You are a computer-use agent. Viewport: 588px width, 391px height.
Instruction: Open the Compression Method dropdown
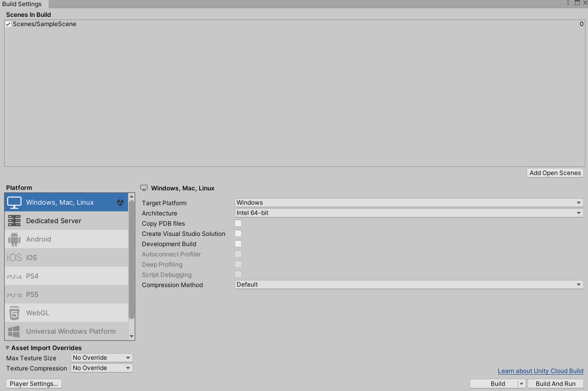coord(409,285)
